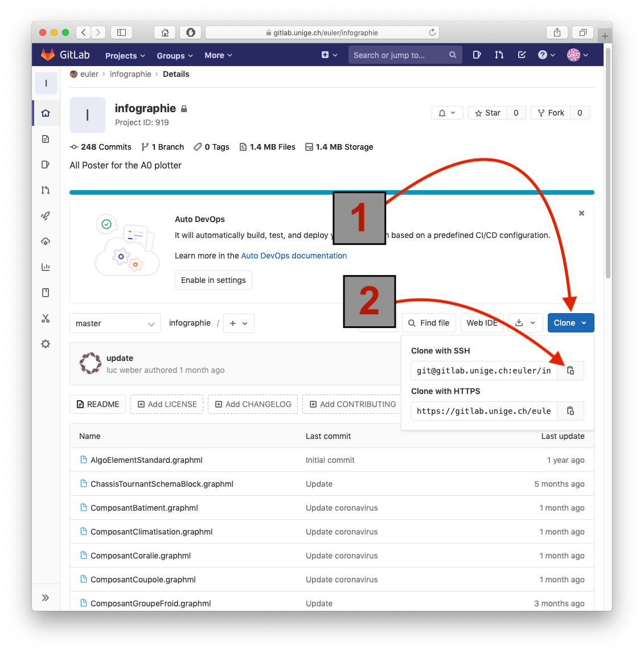644x653 pixels.
Task: Click the GitLab fox logo
Action: pos(48,55)
